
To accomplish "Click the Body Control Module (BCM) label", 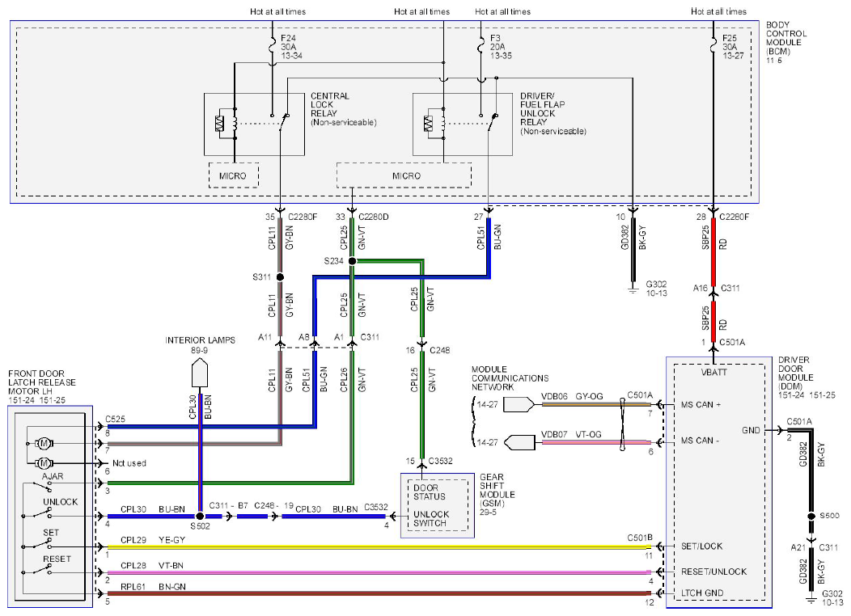I will point(785,42).
